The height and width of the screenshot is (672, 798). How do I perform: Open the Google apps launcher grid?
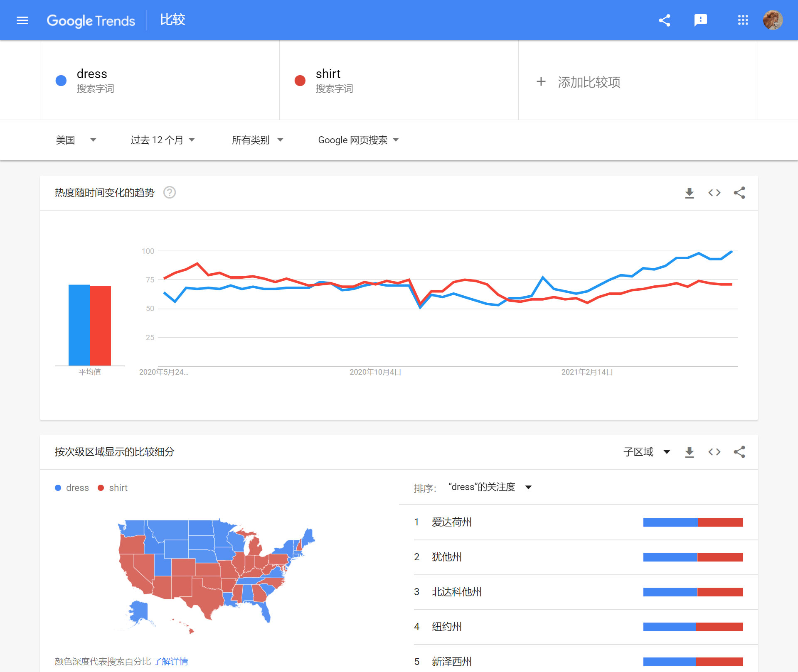[743, 20]
